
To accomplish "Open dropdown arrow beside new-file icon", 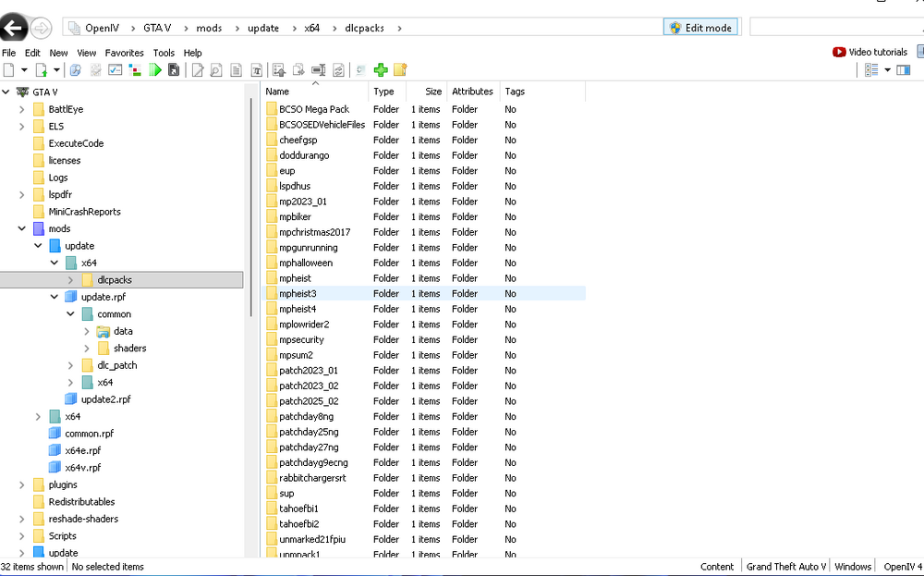I will (x=24, y=70).
